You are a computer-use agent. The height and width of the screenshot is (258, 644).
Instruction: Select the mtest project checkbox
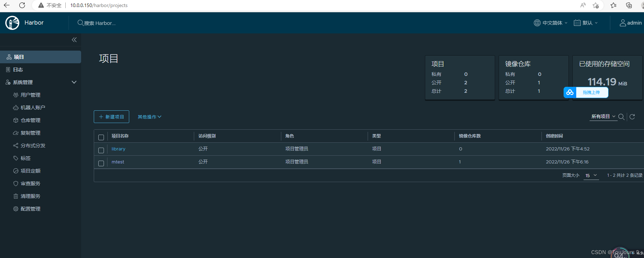(101, 163)
